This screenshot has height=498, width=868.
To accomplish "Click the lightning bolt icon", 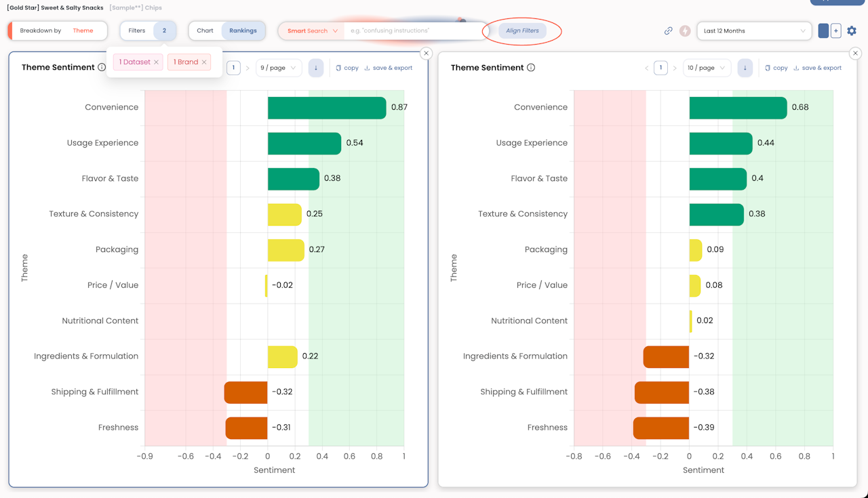I will [685, 31].
